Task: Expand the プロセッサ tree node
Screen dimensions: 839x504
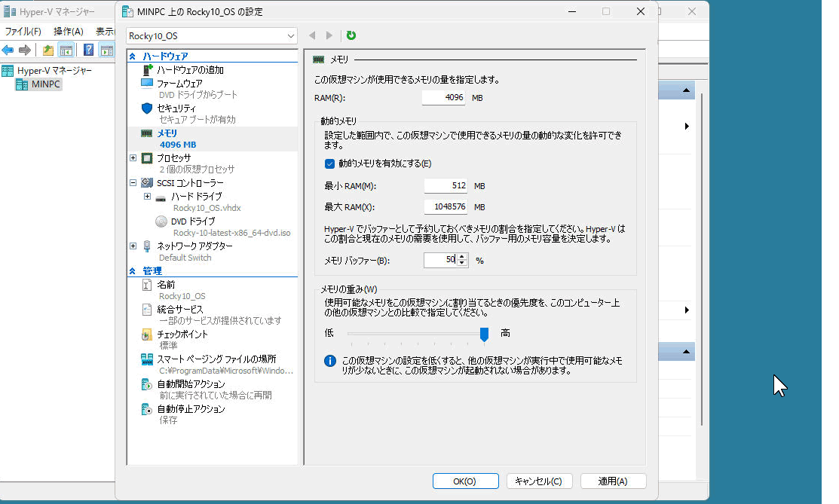Action: pyautogui.click(x=133, y=158)
